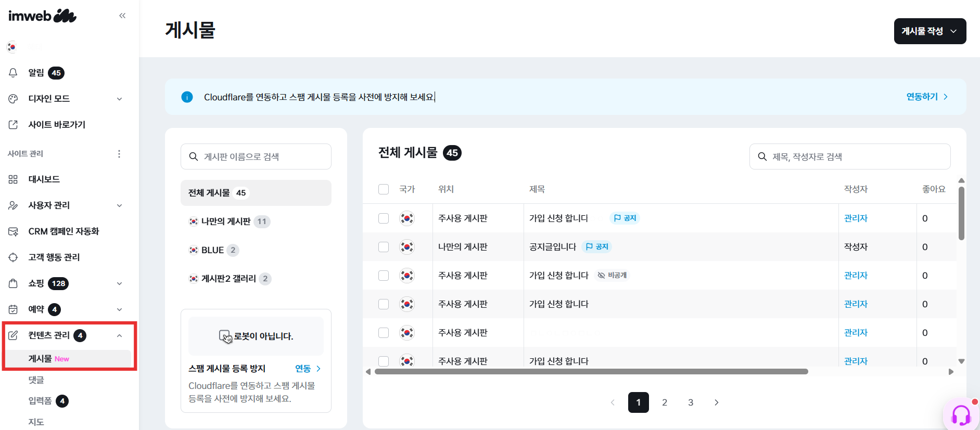Go to next page with right arrow
Screen dimensions: 980x430
(x=717, y=402)
